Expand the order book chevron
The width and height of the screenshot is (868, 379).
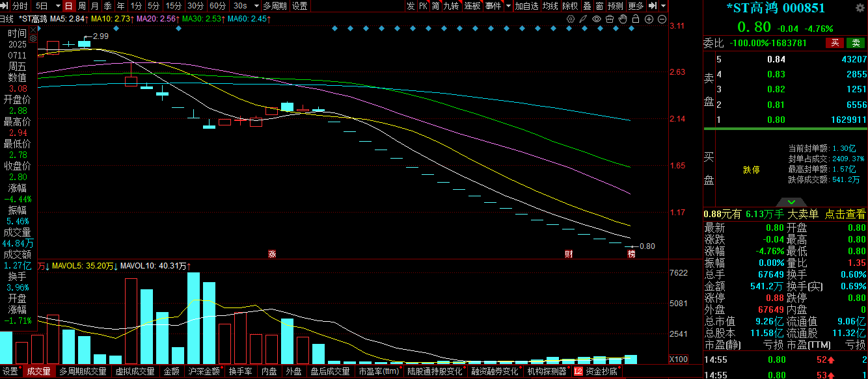point(791,202)
